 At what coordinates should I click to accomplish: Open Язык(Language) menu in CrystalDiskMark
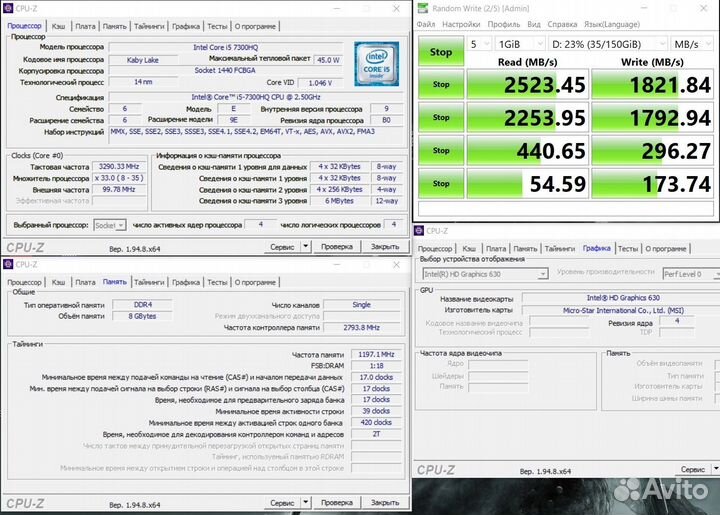pos(612,24)
